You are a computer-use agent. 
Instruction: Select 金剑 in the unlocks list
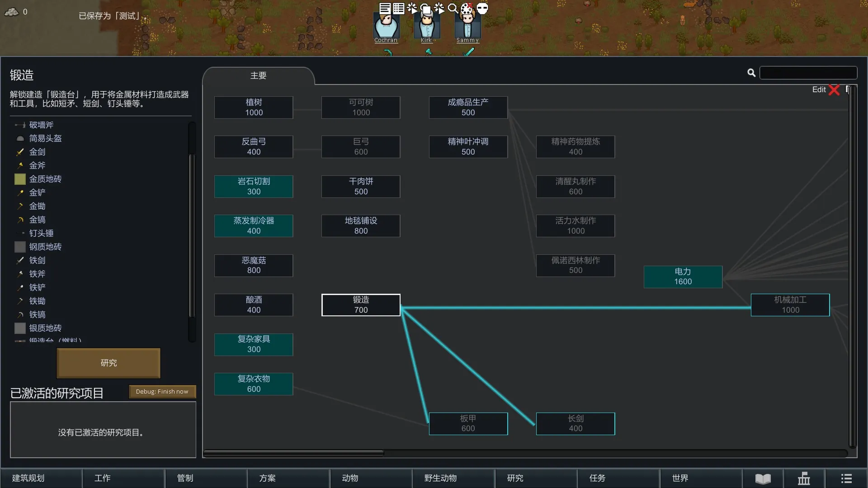click(38, 152)
